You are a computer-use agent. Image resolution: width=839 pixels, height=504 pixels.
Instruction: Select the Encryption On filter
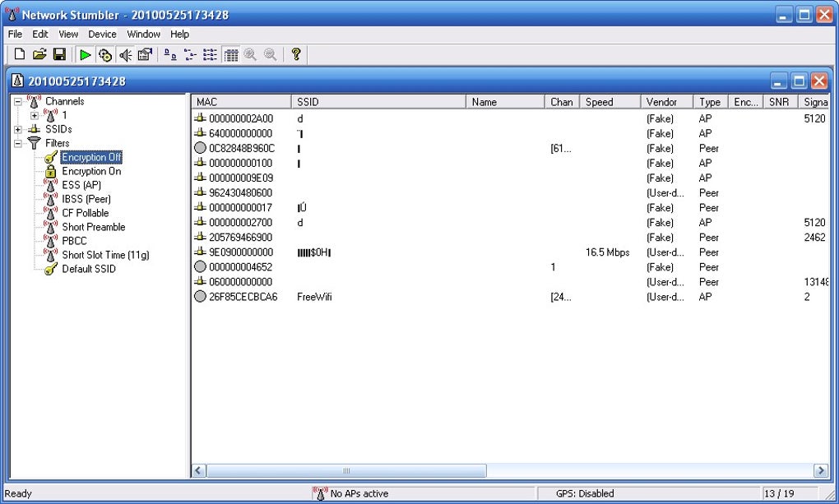pos(91,171)
